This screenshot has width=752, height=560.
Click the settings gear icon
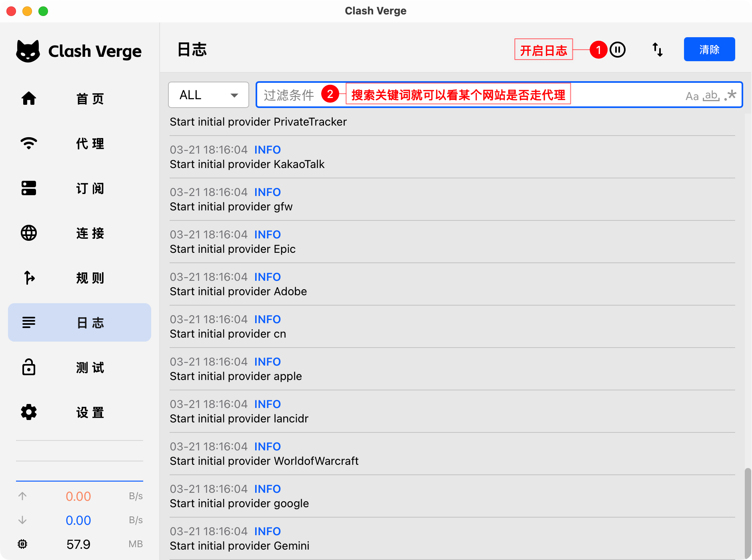pyautogui.click(x=29, y=412)
